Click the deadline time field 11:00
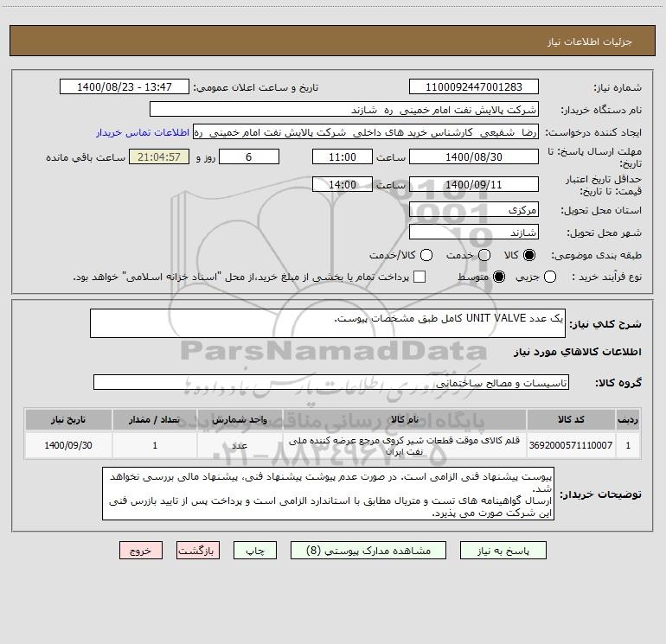Image resolution: width=666 pixels, height=644 pixels. point(343,156)
